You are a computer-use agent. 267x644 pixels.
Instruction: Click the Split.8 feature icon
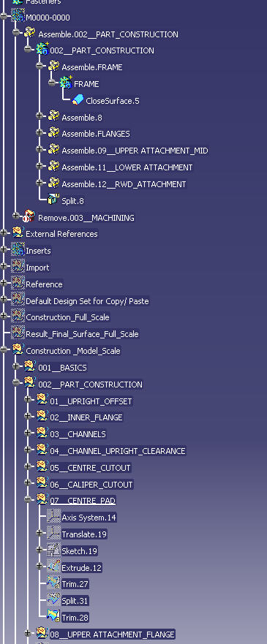pos(54,200)
